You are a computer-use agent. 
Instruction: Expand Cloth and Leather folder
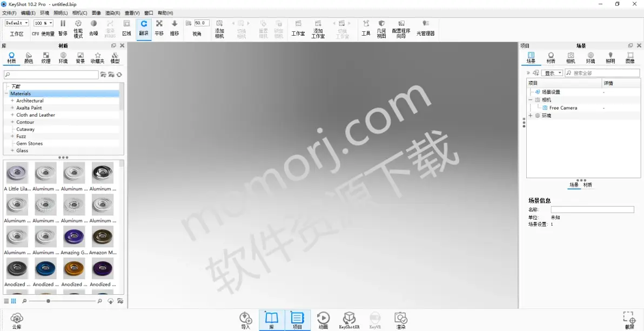12,115
